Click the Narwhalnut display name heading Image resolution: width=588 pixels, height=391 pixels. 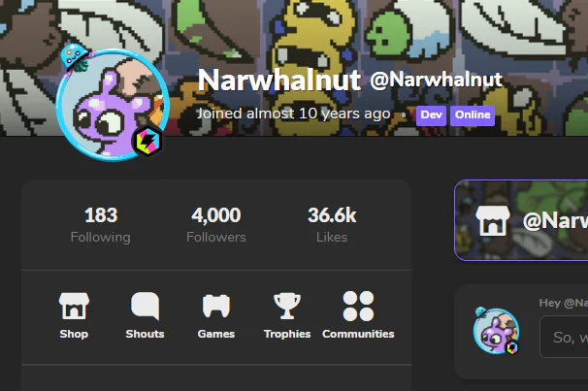click(279, 80)
